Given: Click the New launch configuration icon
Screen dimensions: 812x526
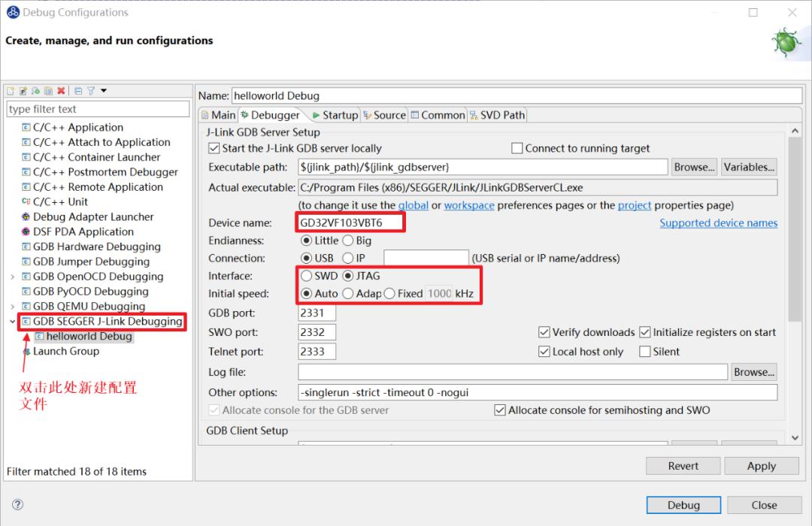Looking at the screenshot, I should click(11, 91).
